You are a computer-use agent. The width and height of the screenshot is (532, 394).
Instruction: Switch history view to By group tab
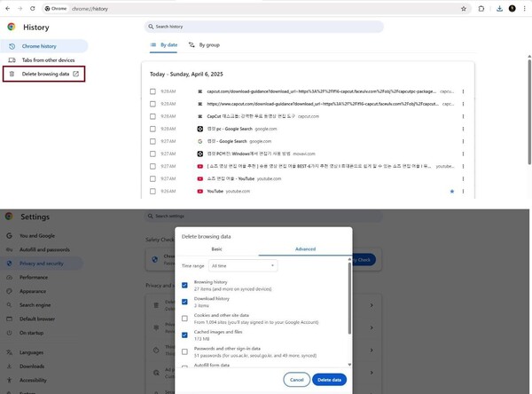point(207,43)
